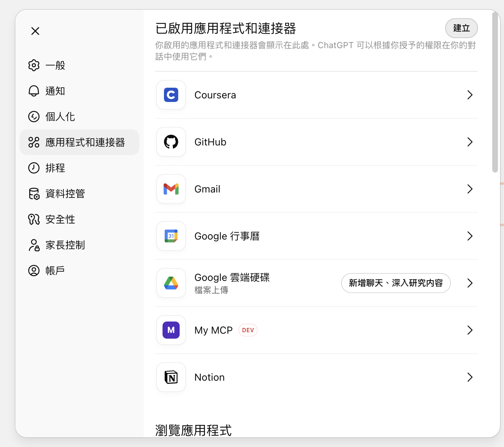Click the Coursera app icon
504x447 pixels.
[171, 95]
